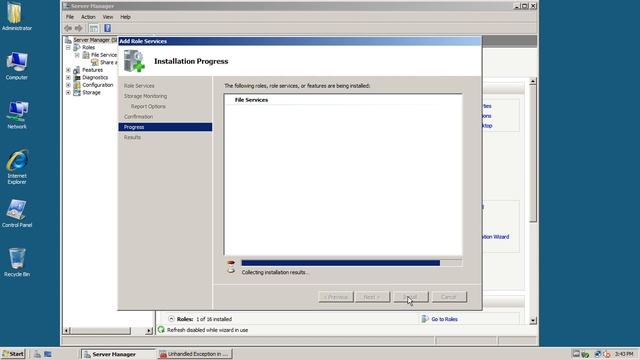The width and height of the screenshot is (640, 360).
Task: Expand the Diagnostics tree node
Action: pyautogui.click(x=68, y=78)
